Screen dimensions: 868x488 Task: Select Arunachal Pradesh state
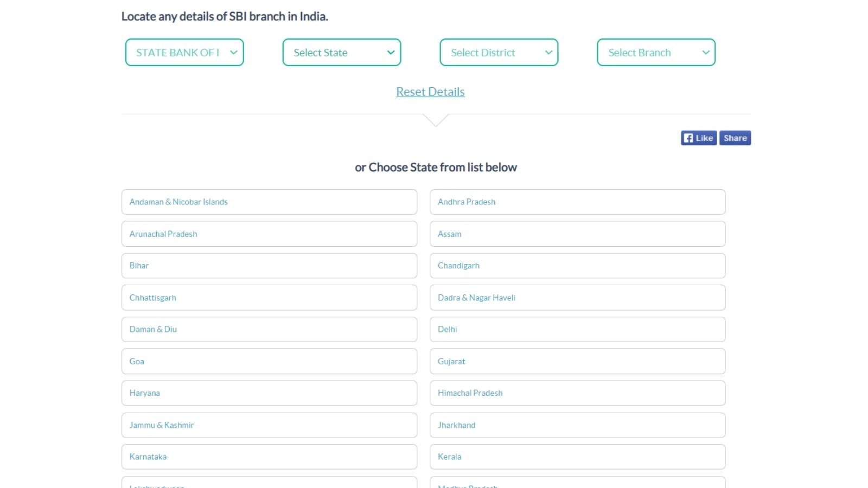coord(269,234)
